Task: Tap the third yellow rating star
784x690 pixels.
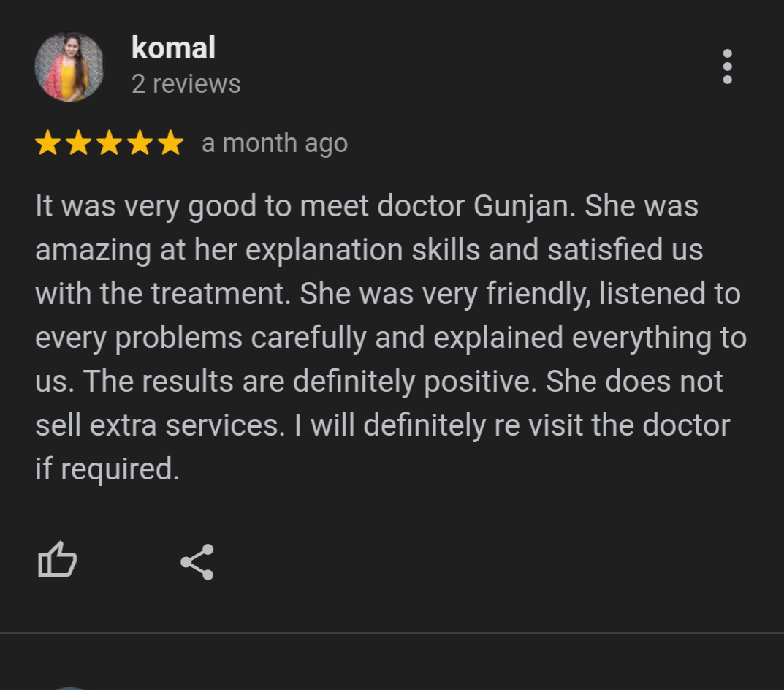Action: tap(110, 143)
